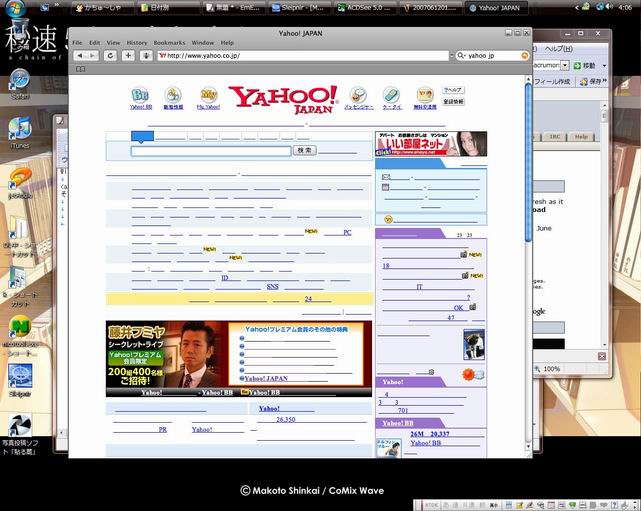Viewport: 641px width, 511px height.
Task: Click the いい部屋ネット banner ad
Action: coord(431,143)
